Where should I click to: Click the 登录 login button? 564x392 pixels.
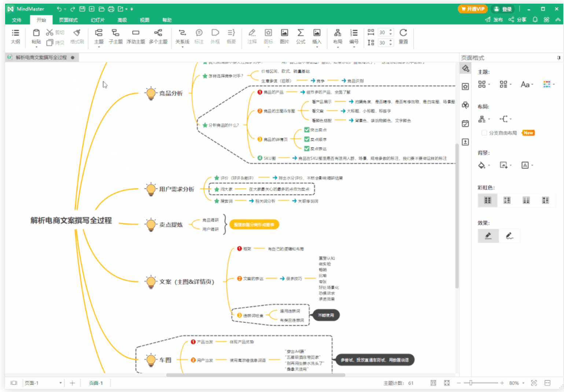click(503, 9)
